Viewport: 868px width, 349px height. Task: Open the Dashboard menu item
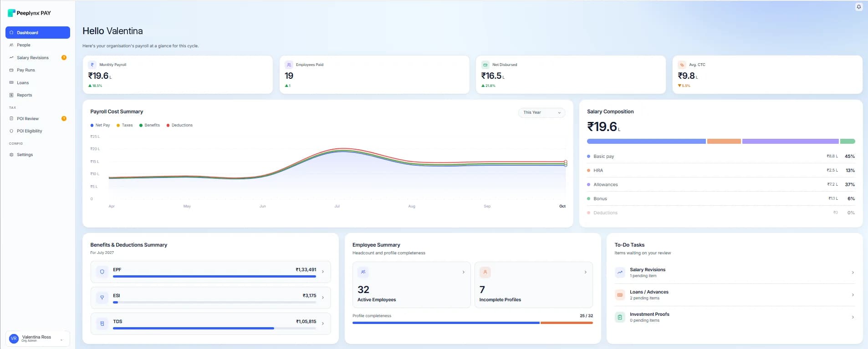coord(38,32)
